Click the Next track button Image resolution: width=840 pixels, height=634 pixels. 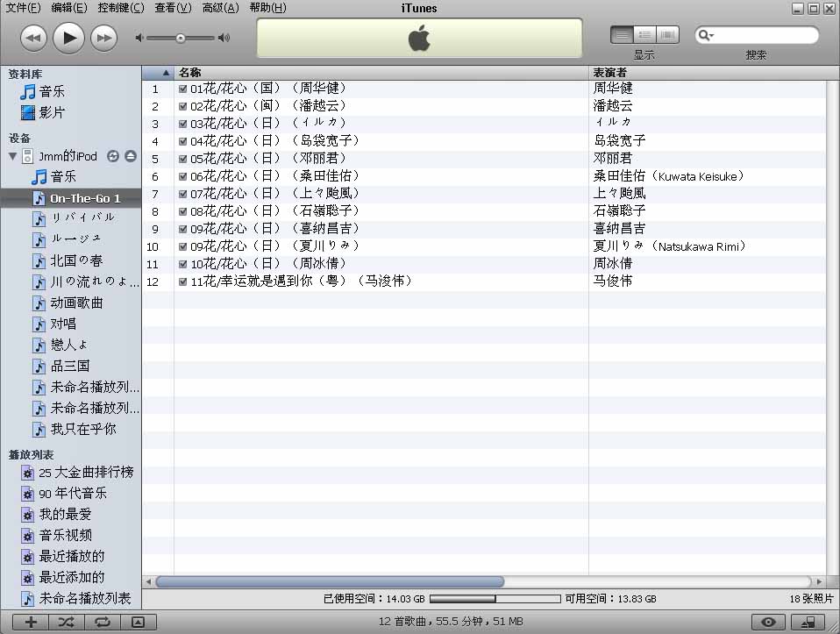(x=104, y=38)
